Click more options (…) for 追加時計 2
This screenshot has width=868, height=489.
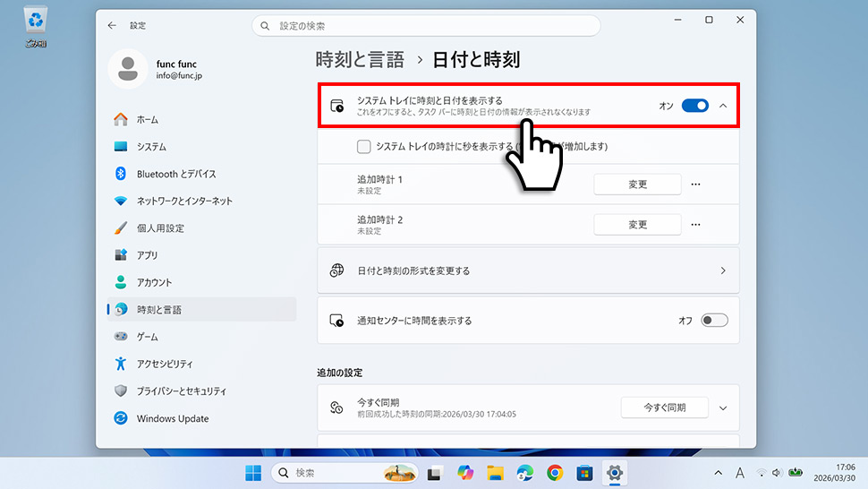coord(695,225)
